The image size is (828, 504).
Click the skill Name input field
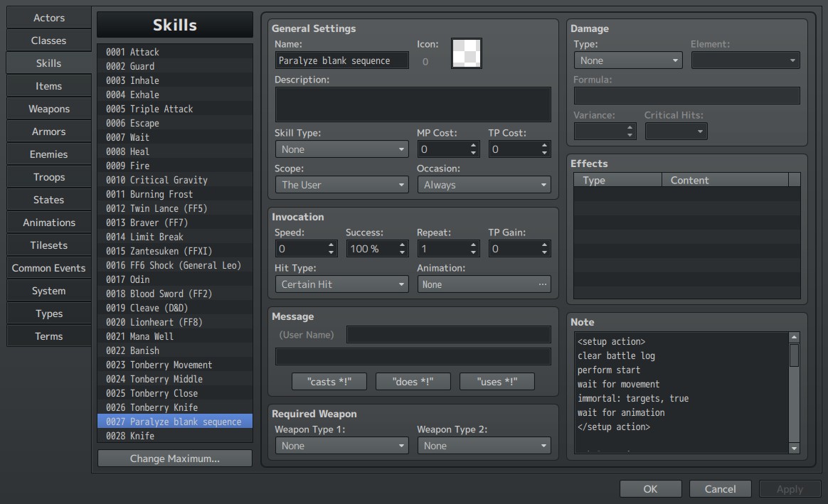pyautogui.click(x=341, y=60)
